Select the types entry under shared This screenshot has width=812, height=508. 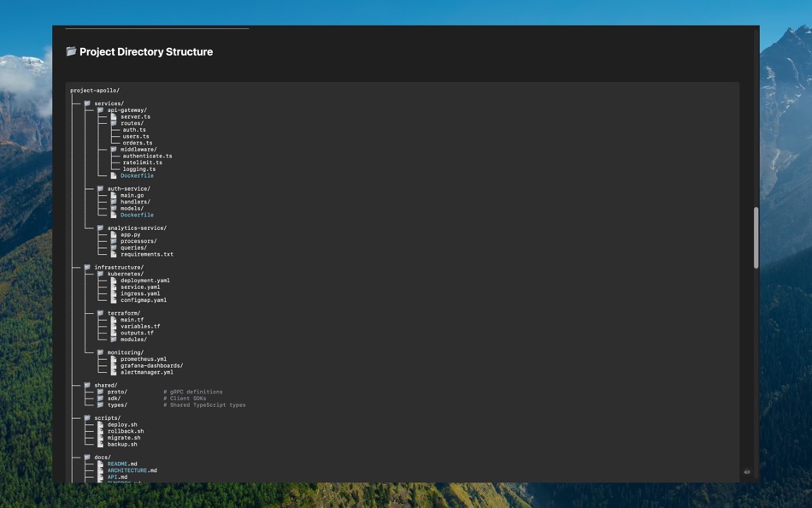[x=117, y=405]
